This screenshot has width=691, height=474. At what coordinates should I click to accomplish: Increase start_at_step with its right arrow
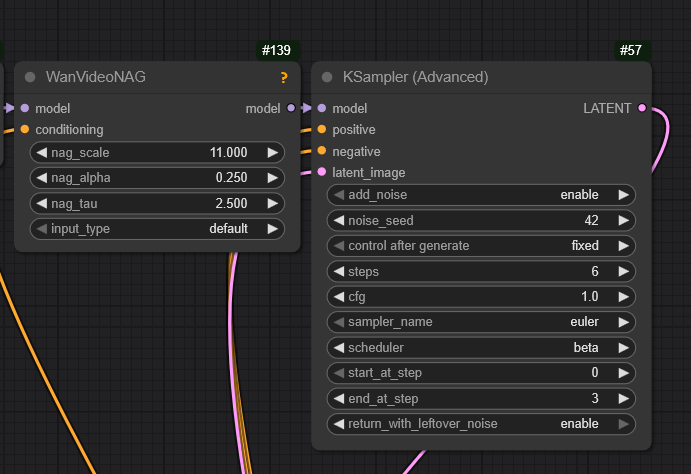624,373
